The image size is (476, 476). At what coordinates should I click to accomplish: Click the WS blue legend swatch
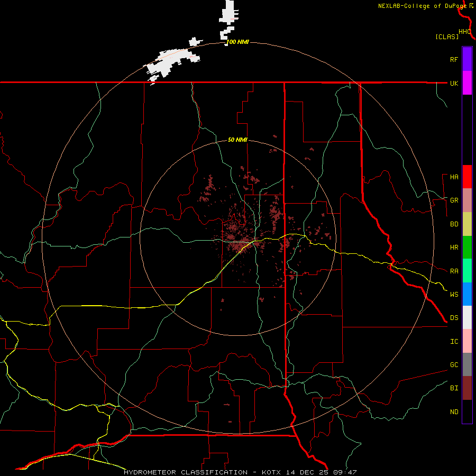[x=467, y=294]
